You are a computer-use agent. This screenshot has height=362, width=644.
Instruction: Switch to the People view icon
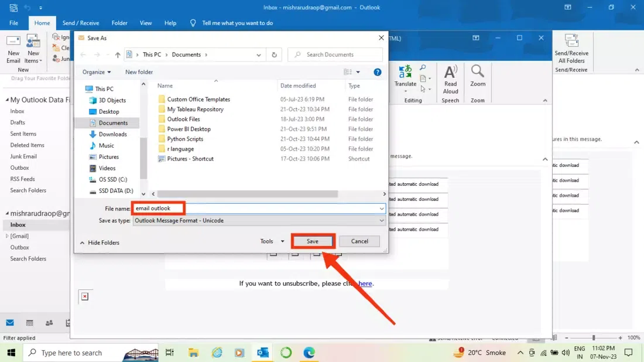point(49,323)
